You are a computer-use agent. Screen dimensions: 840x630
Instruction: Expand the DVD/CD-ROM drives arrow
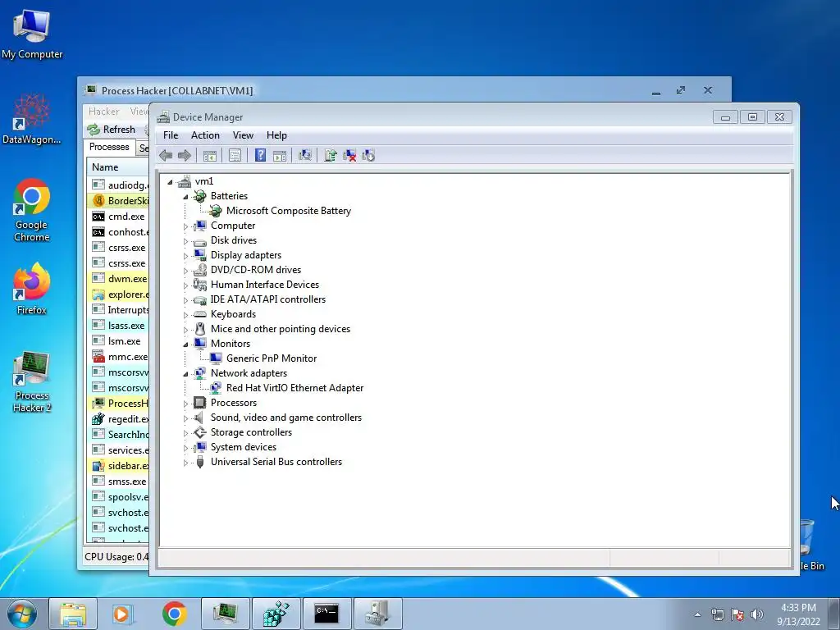click(x=185, y=271)
